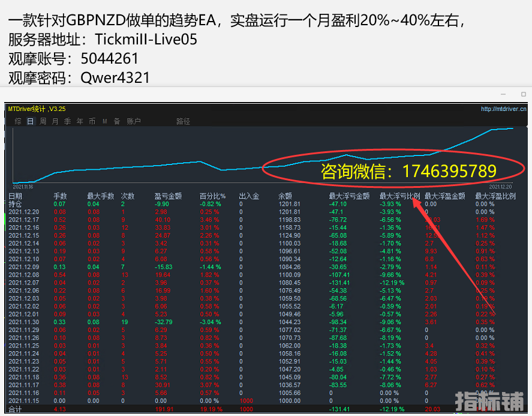Open the 币 currency tab
The height and width of the screenshot is (416, 532).
click(92, 121)
